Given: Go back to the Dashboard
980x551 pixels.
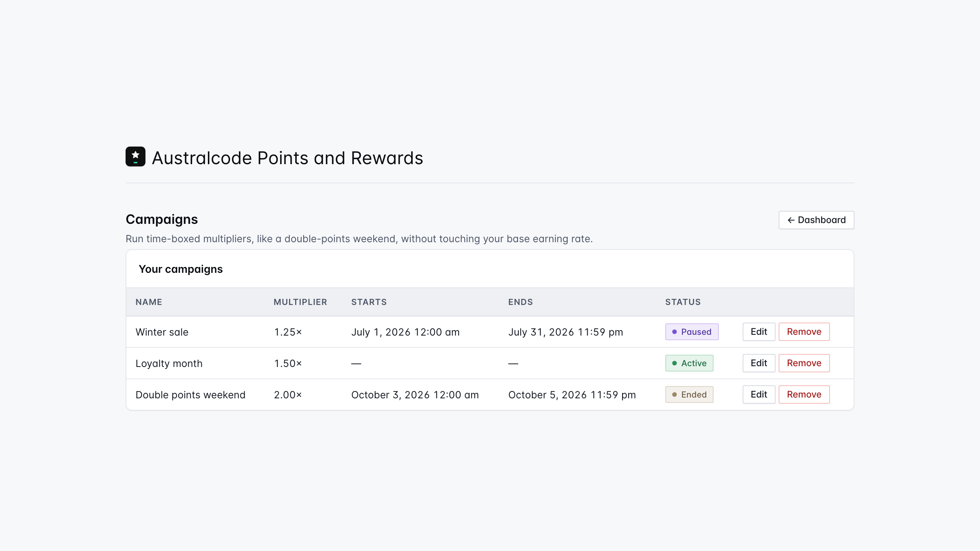Looking at the screenshot, I should coord(816,220).
